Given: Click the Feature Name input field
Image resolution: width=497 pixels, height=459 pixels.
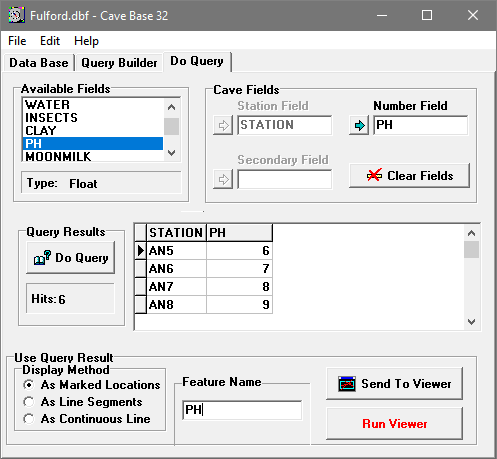Looking at the screenshot, I should (x=242, y=410).
